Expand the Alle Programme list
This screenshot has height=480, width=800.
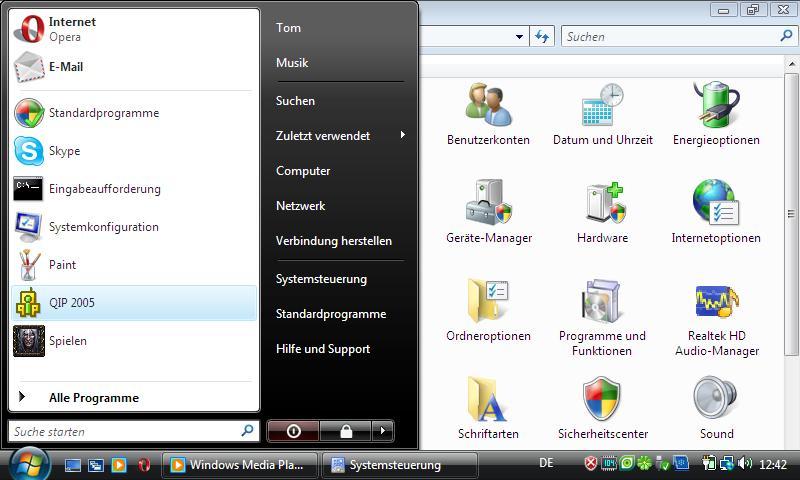134,397
